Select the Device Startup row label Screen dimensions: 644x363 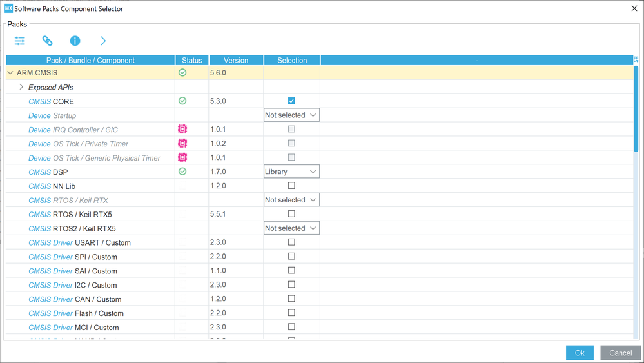[52, 115]
